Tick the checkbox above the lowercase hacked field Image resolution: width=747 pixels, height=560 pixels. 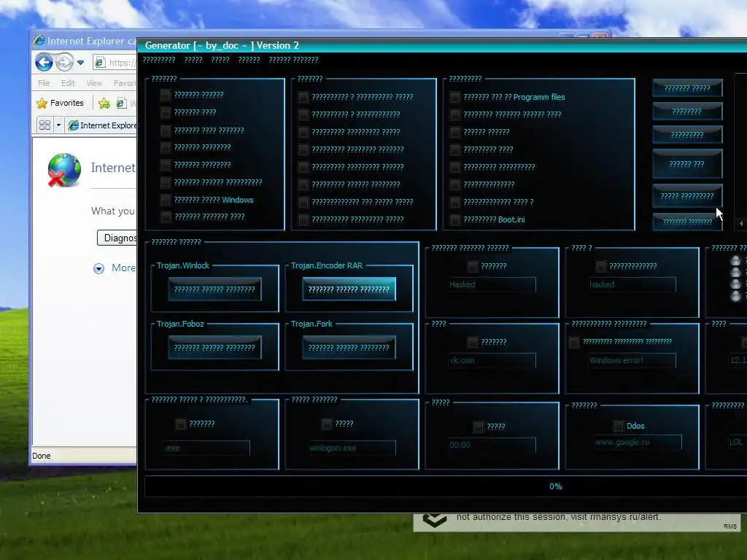pos(601,266)
